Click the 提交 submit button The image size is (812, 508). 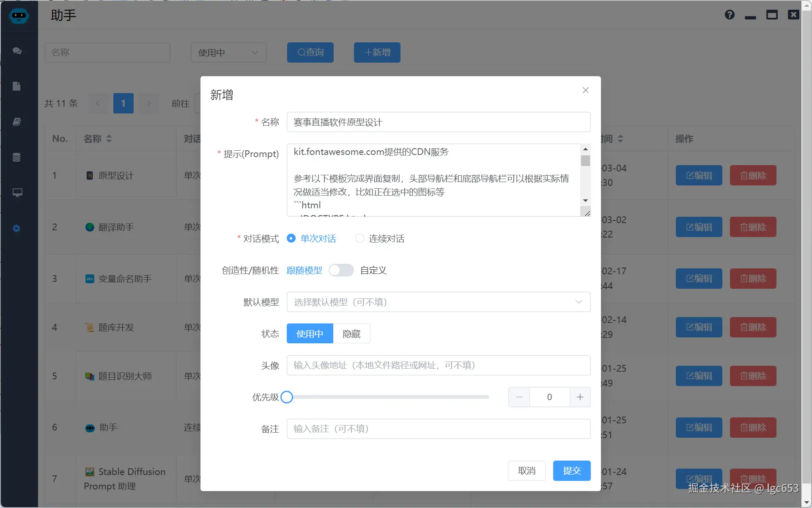click(x=571, y=471)
